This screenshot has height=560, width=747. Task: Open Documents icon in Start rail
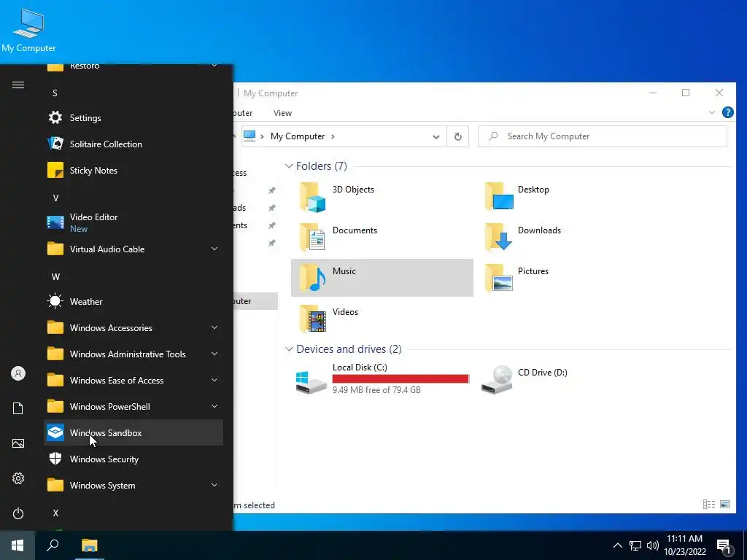[x=18, y=408]
